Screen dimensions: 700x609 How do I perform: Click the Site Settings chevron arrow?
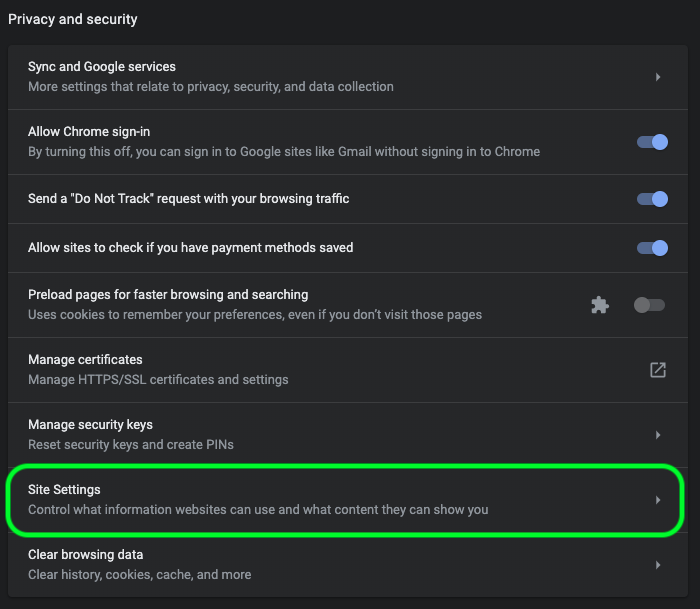[657, 500]
